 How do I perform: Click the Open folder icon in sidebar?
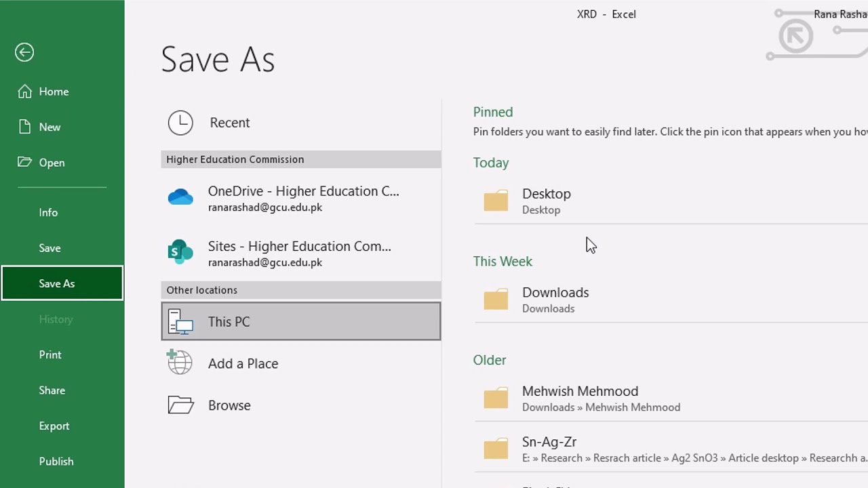coord(24,162)
